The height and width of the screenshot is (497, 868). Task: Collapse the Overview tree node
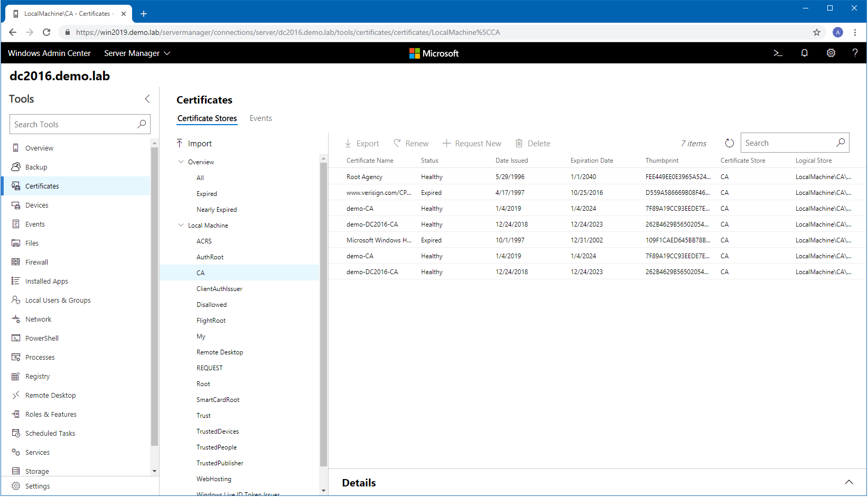pos(181,162)
